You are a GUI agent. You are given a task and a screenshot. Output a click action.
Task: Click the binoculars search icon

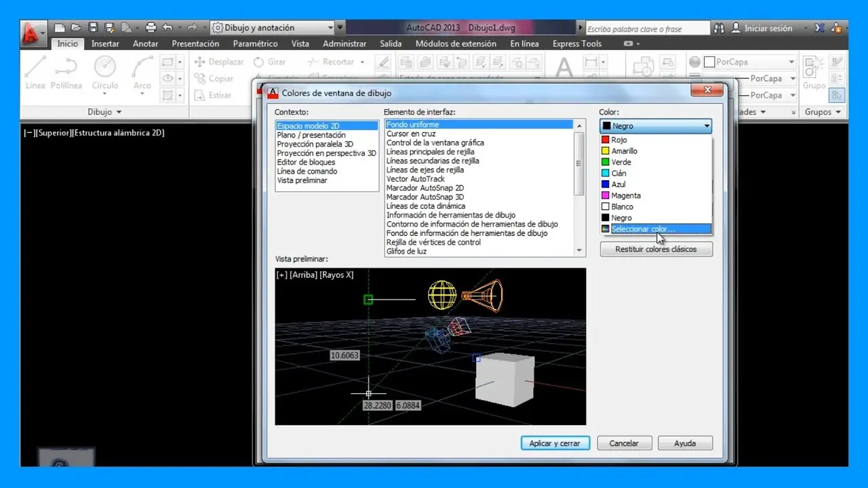720,28
